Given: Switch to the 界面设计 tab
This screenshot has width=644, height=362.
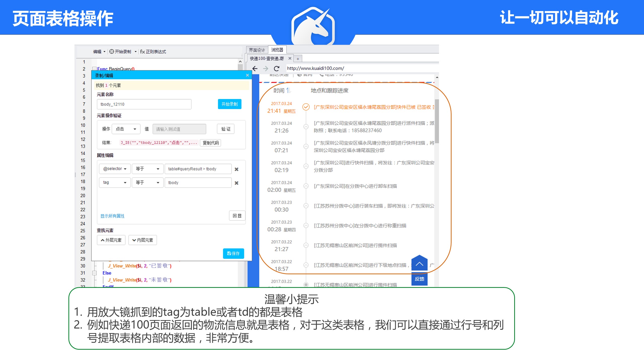Looking at the screenshot, I should pos(257,50).
